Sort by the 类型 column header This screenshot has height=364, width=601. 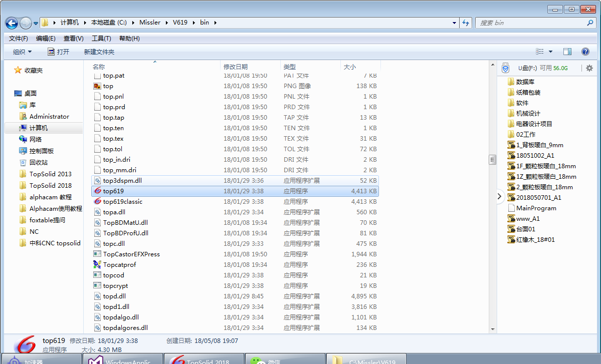tap(289, 67)
